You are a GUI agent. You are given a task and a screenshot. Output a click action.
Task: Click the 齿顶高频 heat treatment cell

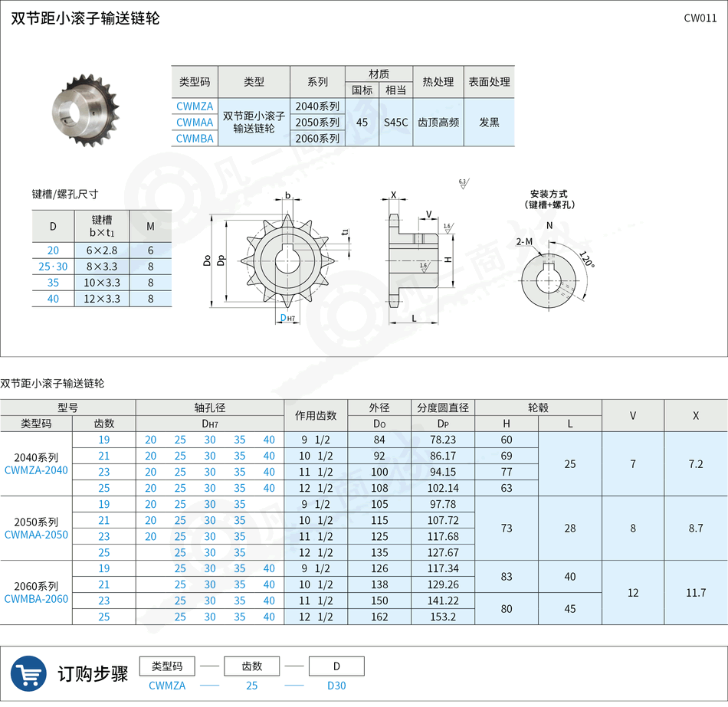pos(438,123)
